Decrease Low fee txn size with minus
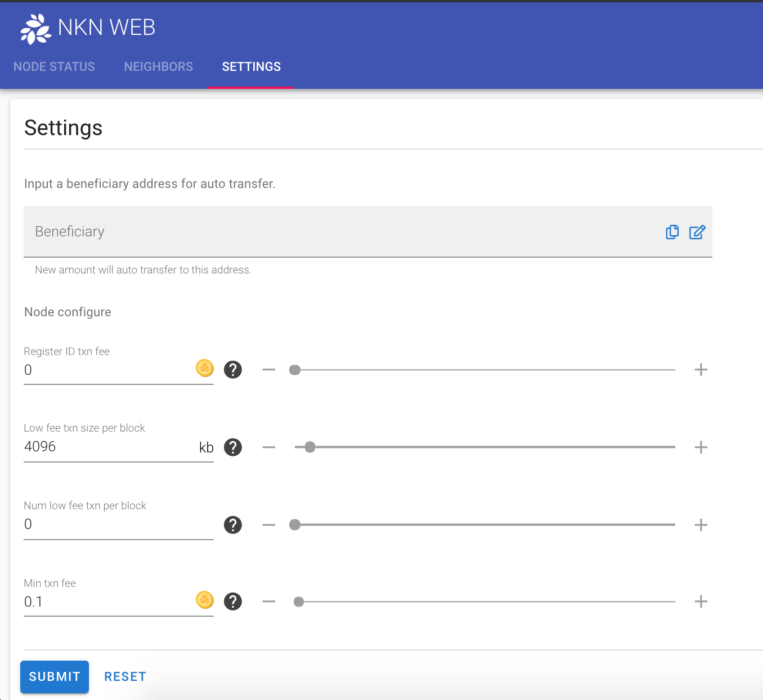The height and width of the screenshot is (700, 763). (269, 447)
